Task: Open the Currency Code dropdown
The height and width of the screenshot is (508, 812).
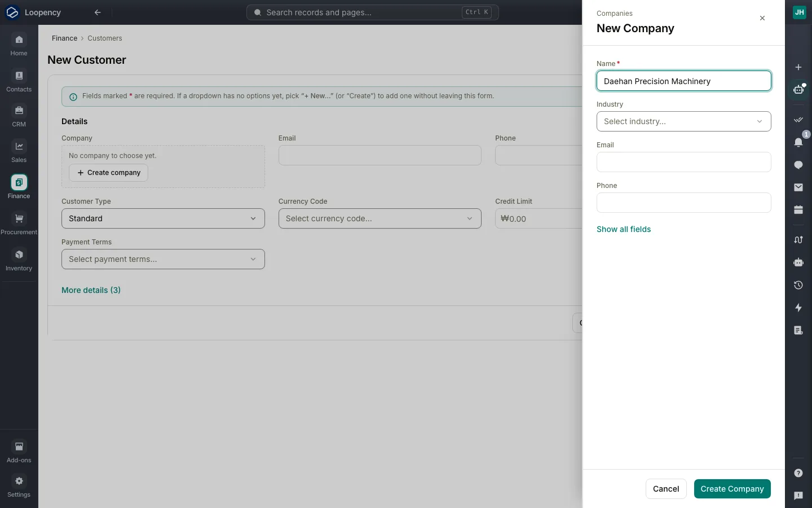Action: [379, 218]
